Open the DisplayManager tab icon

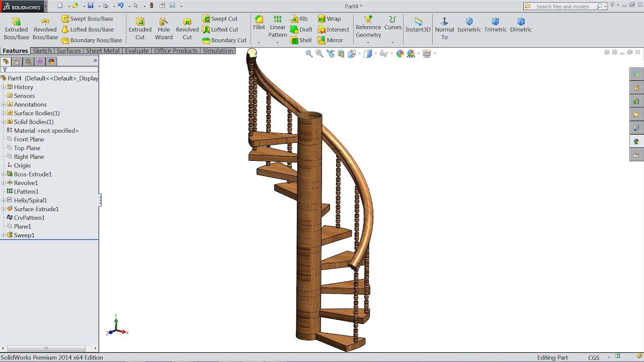(x=51, y=61)
